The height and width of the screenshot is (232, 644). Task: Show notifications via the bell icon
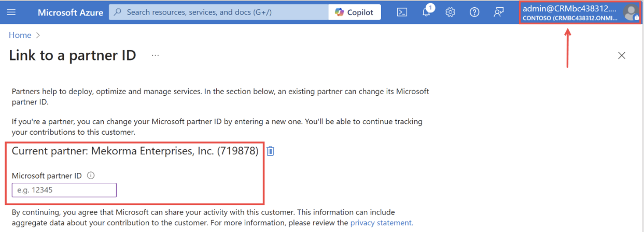coord(426,12)
